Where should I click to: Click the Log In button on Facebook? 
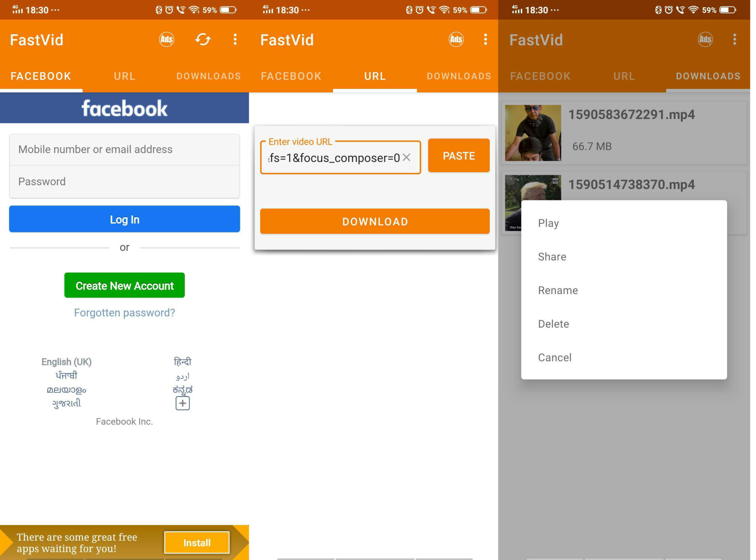pyautogui.click(x=124, y=219)
